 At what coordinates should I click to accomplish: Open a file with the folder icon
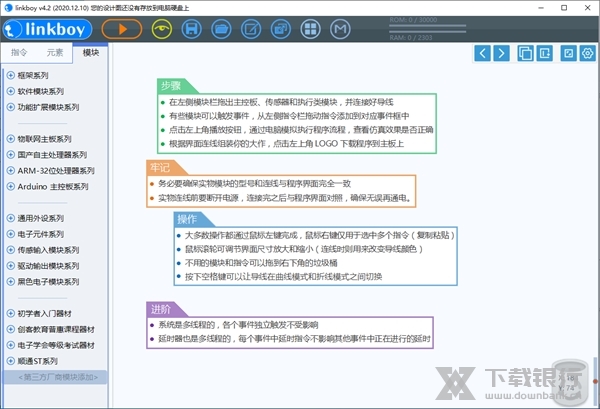221,29
